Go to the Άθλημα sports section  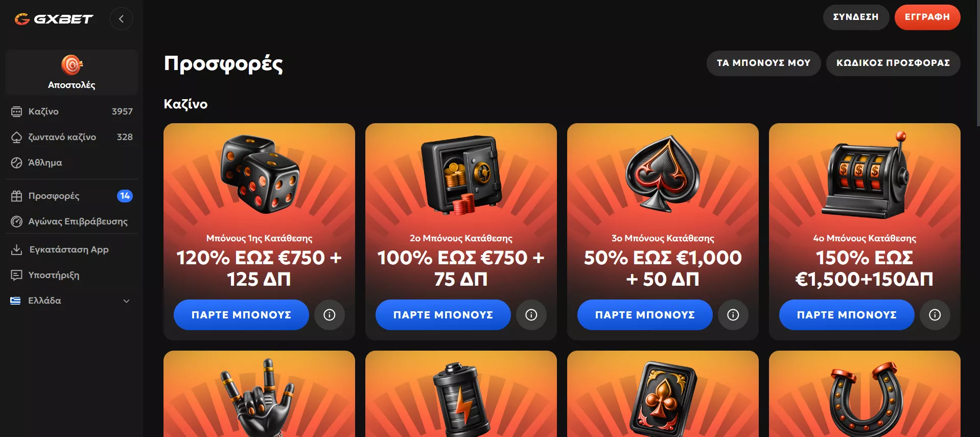[72, 163]
